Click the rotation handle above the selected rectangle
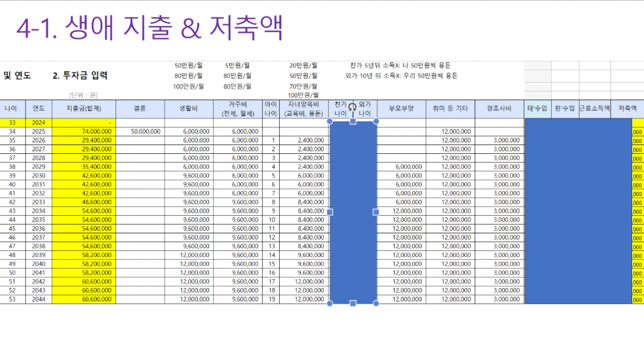The width and height of the screenshot is (644, 351). (352, 107)
